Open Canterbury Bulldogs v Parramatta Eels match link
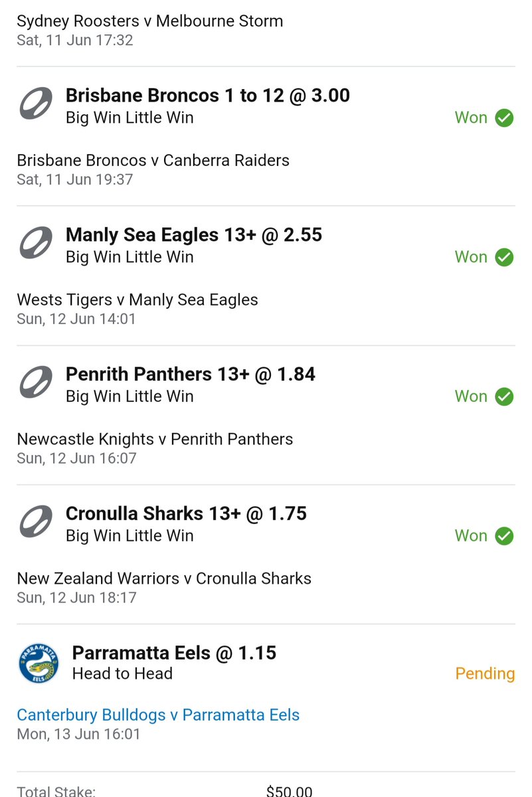Screen dimensions: 532x797 [x=158, y=715]
